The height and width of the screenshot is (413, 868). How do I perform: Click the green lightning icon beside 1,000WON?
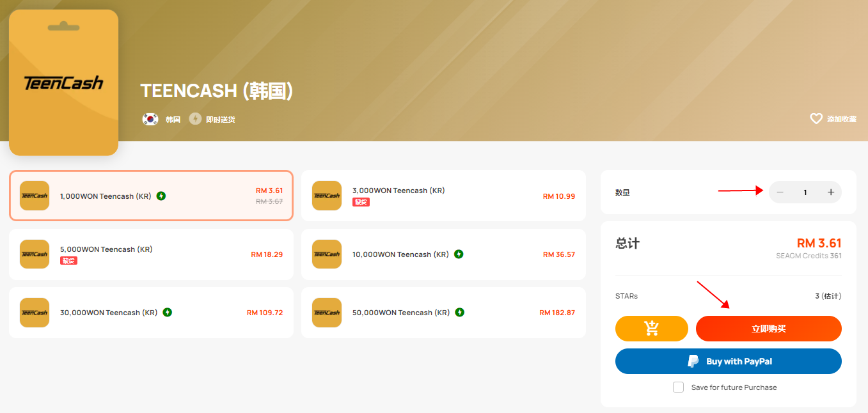click(x=161, y=196)
